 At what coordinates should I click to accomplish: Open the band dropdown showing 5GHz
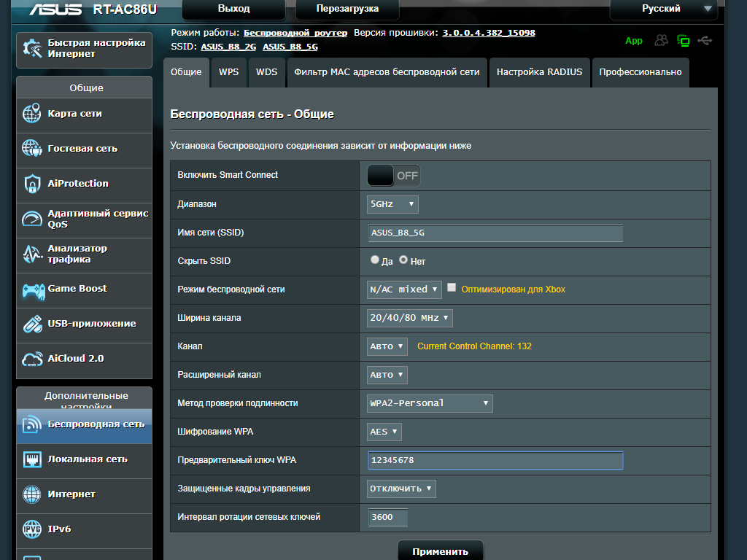click(392, 204)
